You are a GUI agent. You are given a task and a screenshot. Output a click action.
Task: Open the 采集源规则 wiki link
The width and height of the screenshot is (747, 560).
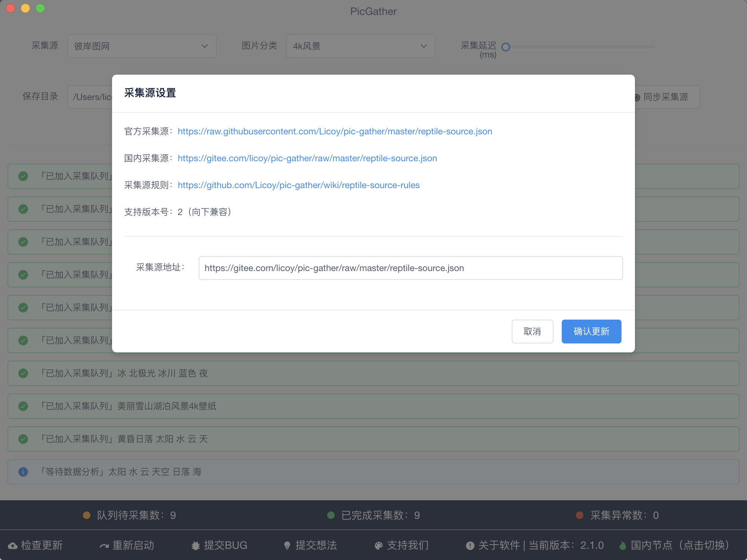(x=298, y=185)
